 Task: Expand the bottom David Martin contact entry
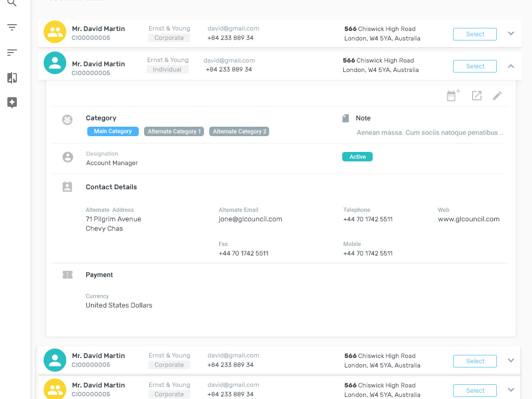510,390
